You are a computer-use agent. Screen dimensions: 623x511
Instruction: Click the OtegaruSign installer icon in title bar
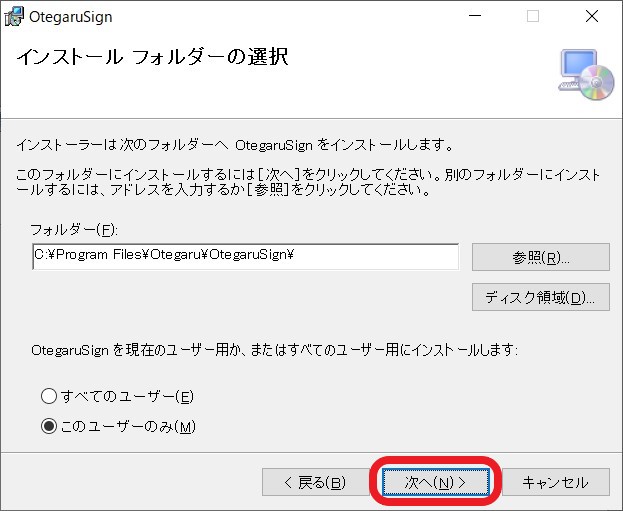[15, 17]
